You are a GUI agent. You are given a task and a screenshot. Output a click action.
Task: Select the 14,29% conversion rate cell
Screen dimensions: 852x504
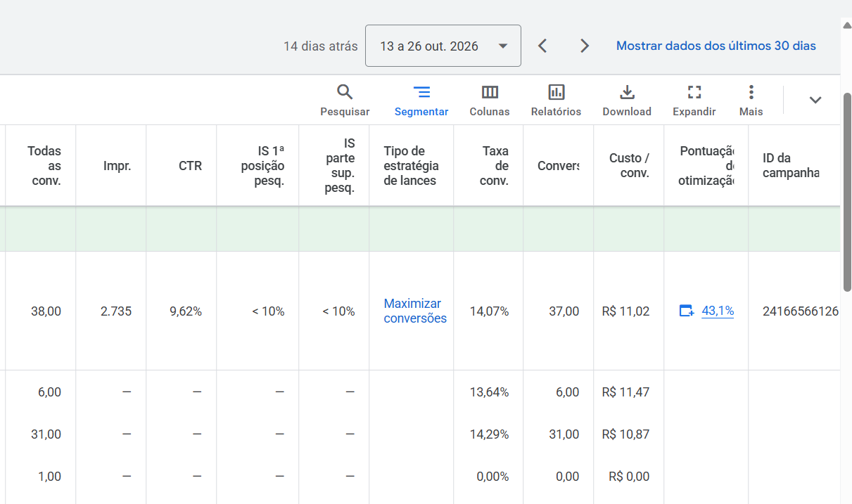(x=489, y=434)
